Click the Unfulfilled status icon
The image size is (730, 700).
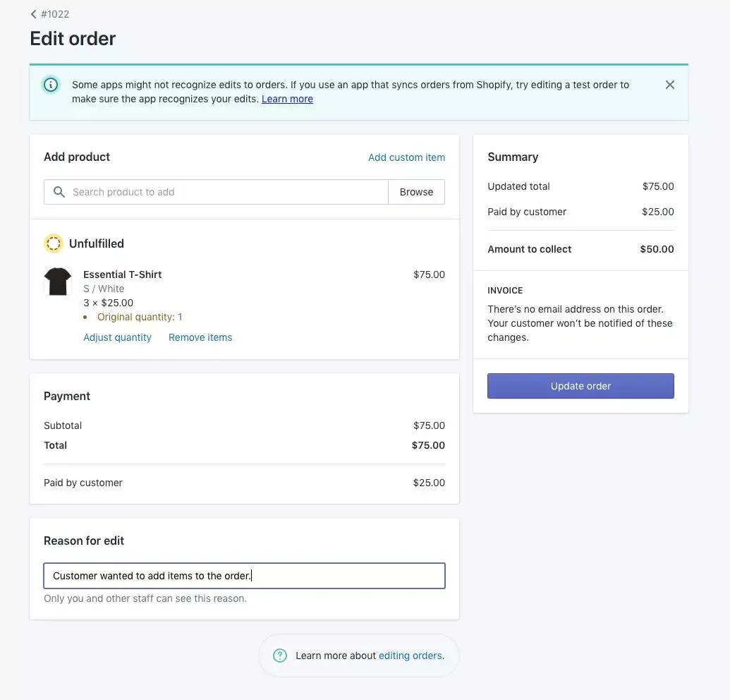click(54, 243)
